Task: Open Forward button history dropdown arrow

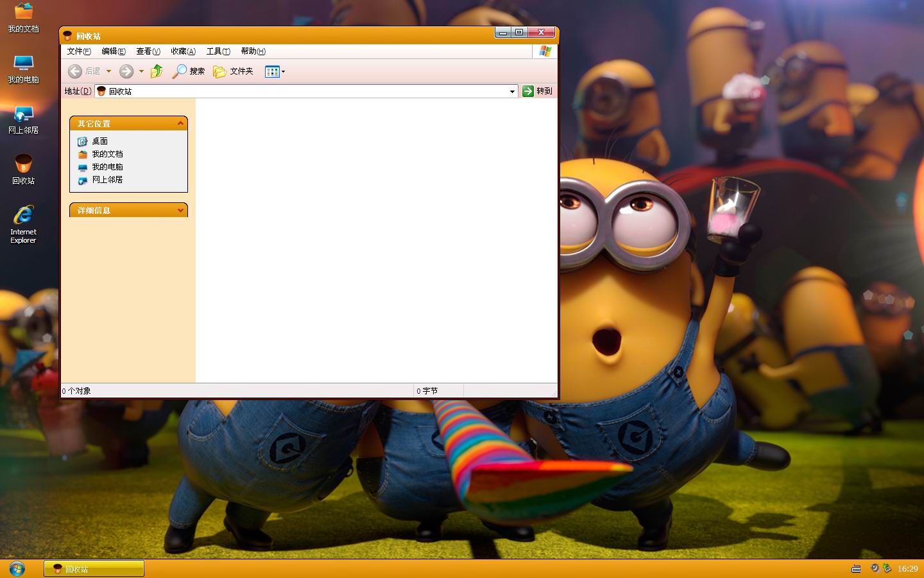Action: [x=141, y=71]
